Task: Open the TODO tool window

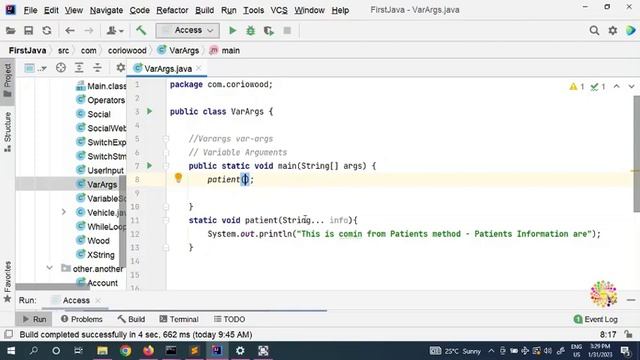Action: pos(229,319)
